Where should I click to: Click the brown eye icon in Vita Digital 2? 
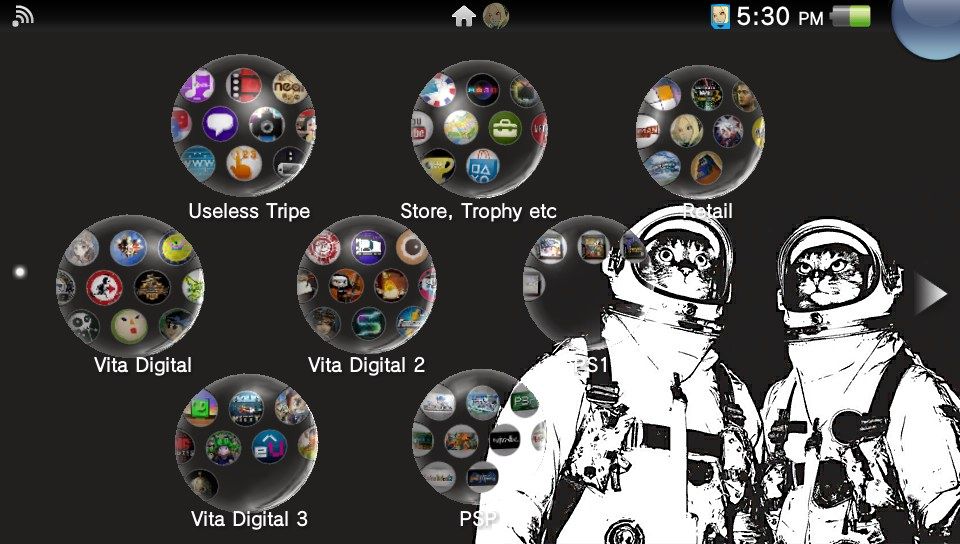click(x=411, y=247)
